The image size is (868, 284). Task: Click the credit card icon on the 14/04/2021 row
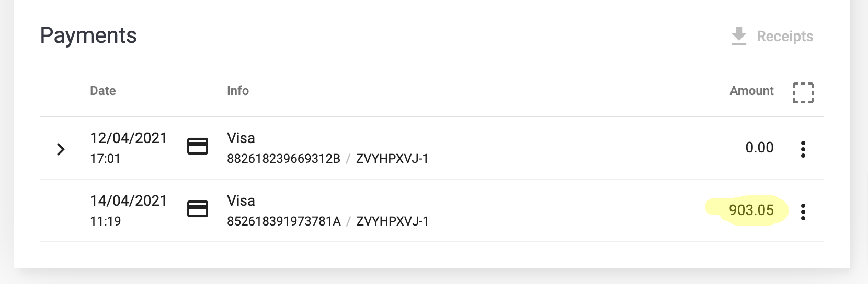(198, 209)
